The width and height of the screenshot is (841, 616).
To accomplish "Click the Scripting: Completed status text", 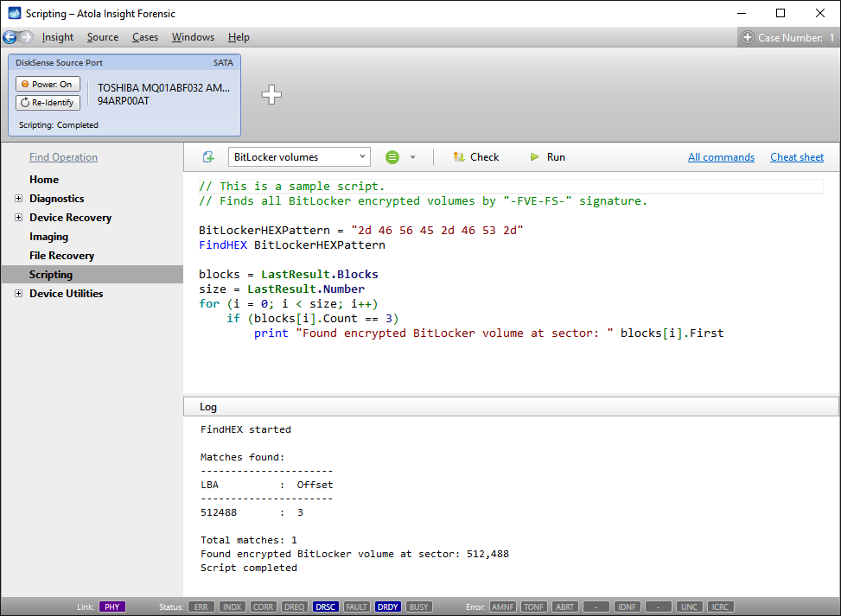I will tap(59, 125).
